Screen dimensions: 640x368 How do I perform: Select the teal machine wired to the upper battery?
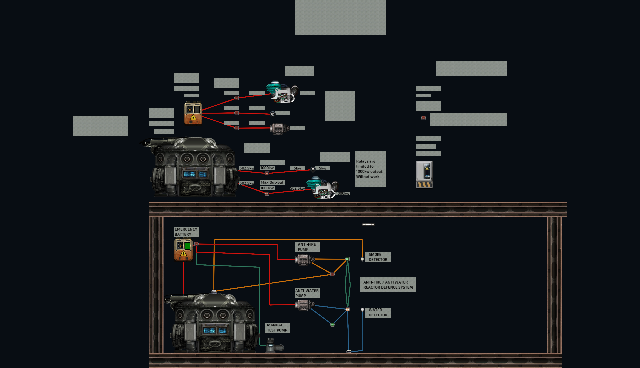282,92
